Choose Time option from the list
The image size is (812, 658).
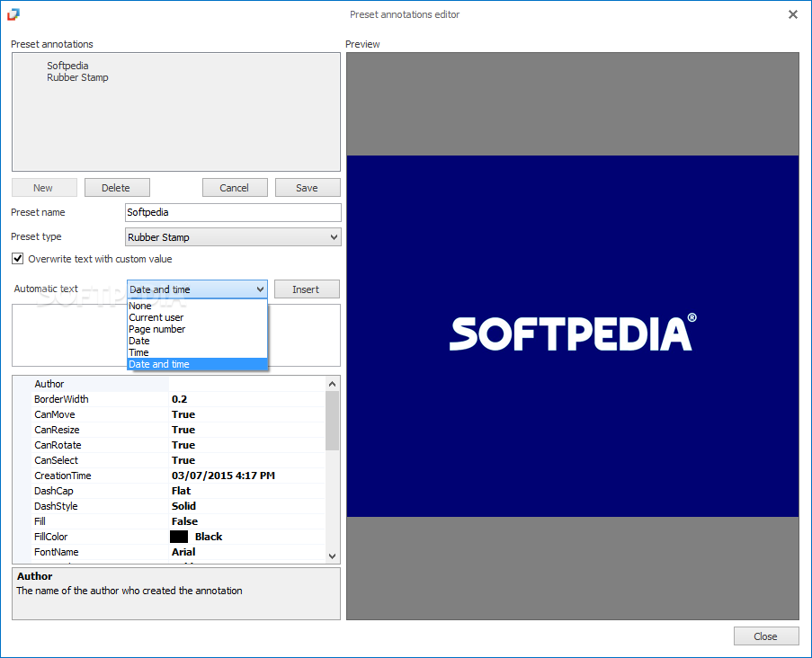coord(197,352)
